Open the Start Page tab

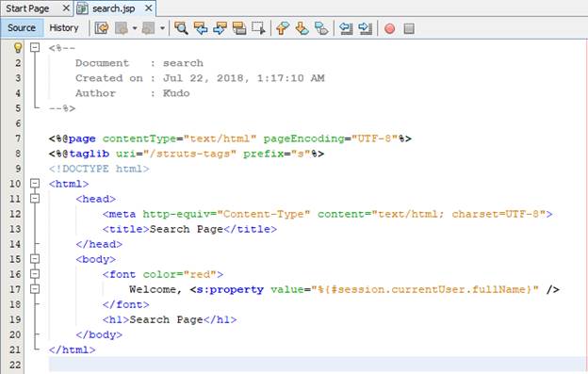click(x=27, y=8)
